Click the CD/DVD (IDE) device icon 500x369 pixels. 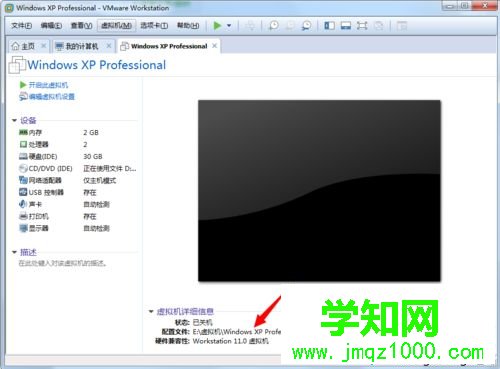tap(23, 168)
